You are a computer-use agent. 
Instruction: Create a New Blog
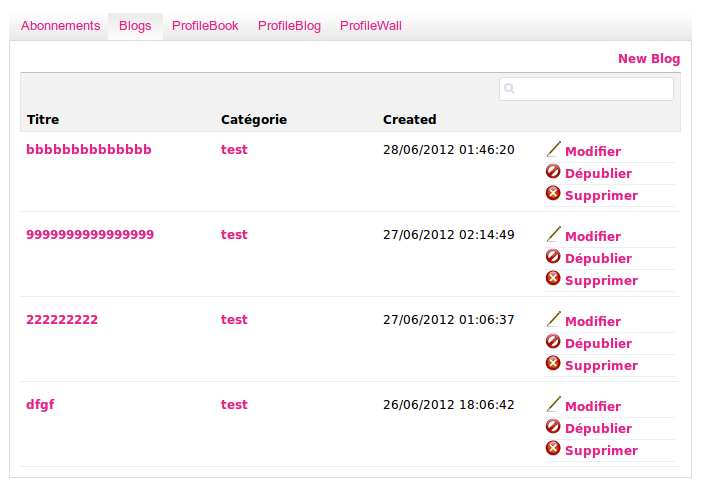tap(649, 59)
